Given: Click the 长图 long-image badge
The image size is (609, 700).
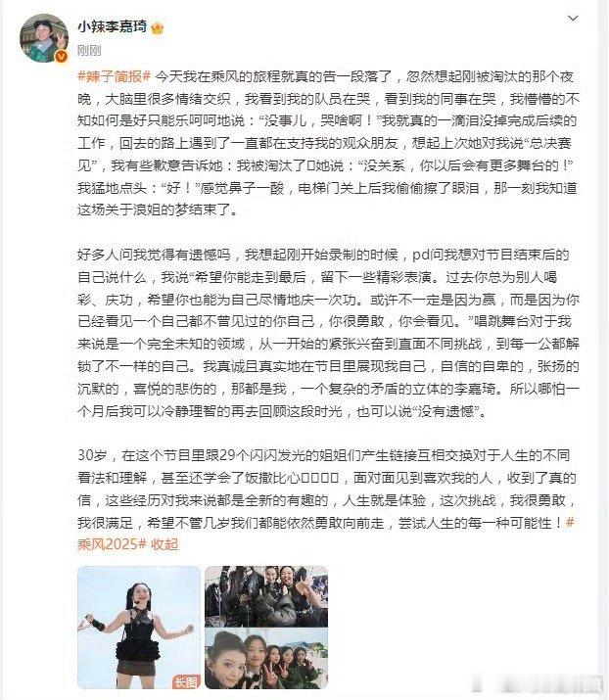Looking at the screenshot, I should [x=186, y=682].
